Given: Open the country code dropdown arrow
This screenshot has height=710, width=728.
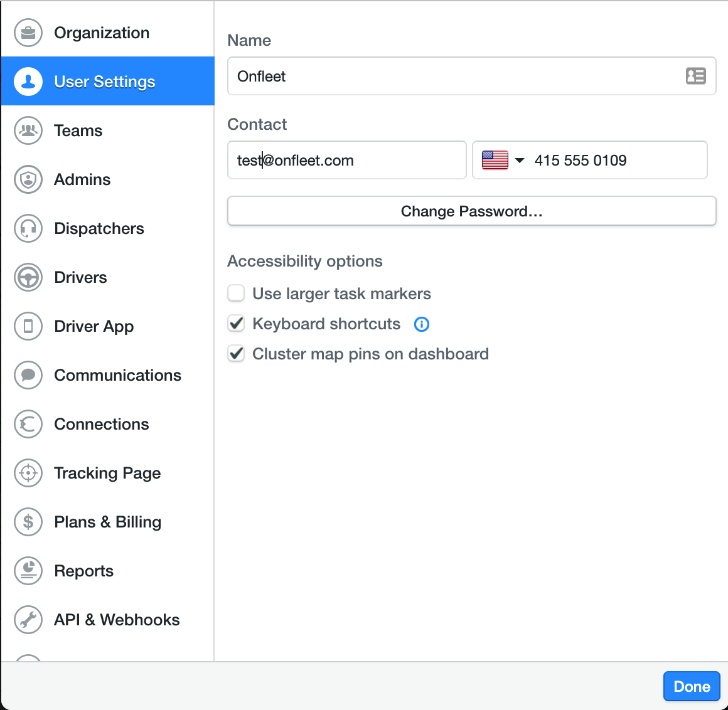Looking at the screenshot, I should 520,161.
